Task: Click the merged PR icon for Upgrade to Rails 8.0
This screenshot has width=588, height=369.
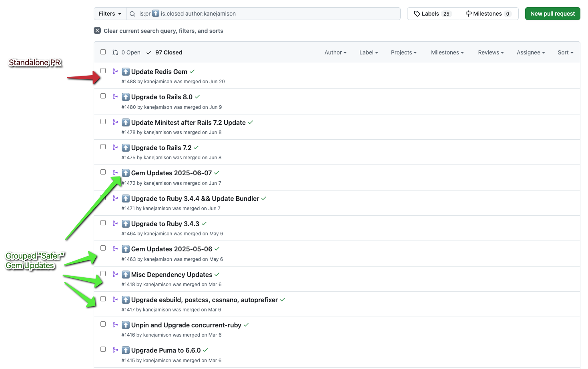Action: pos(115,96)
